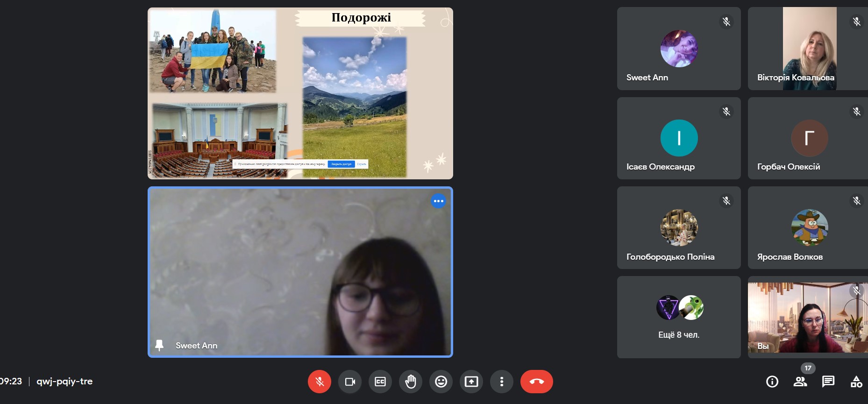Open the three-dot more options menu
Image resolution: width=868 pixels, height=404 pixels.
point(502,382)
